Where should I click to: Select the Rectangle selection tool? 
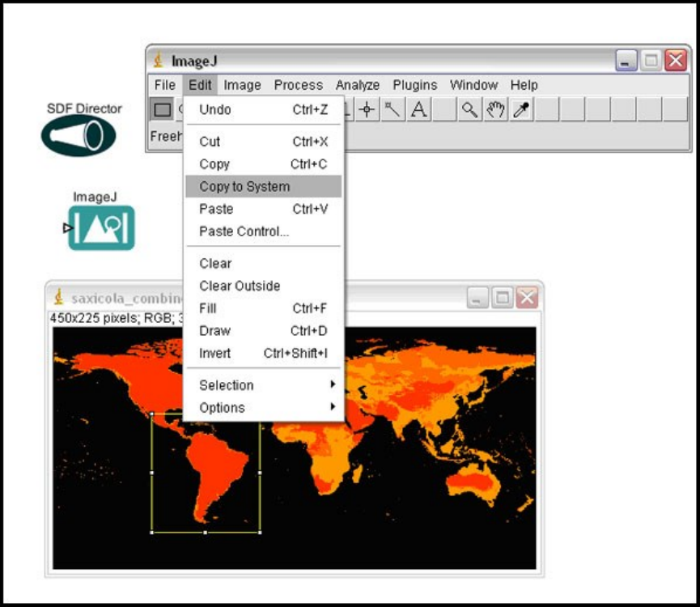coord(162,109)
